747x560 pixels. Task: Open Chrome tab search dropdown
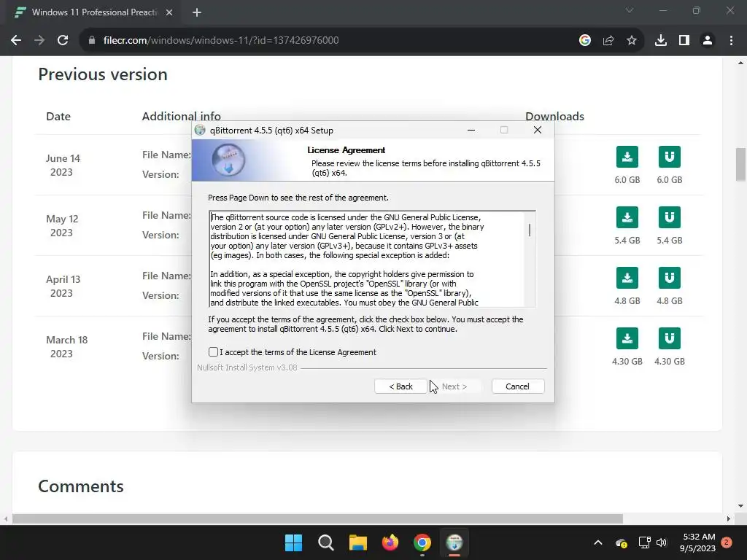pyautogui.click(x=630, y=10)
